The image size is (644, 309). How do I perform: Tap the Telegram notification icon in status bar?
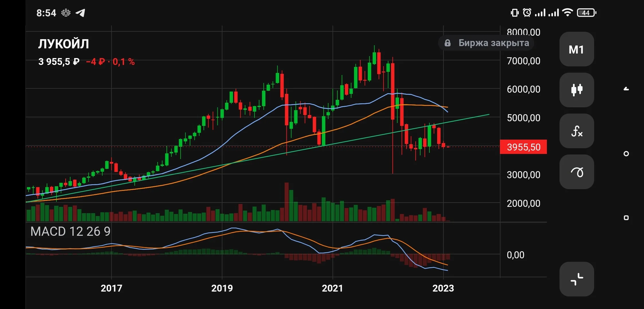point(80,13)
